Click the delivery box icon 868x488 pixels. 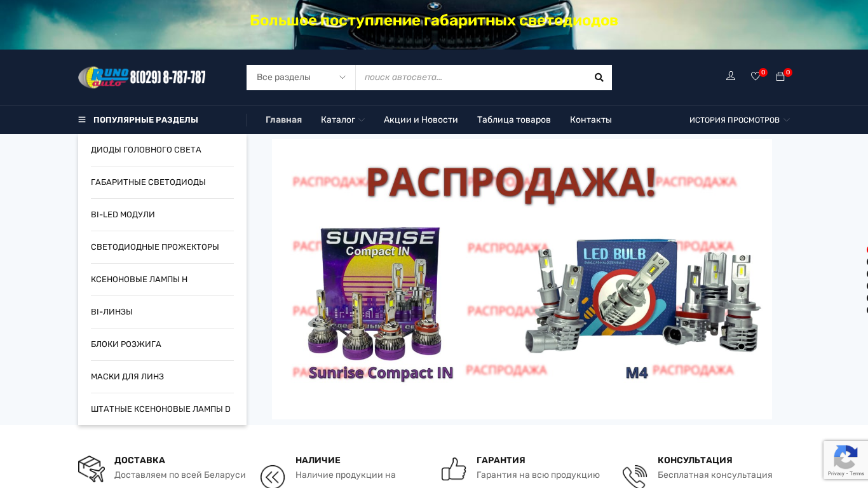point(92,469)
